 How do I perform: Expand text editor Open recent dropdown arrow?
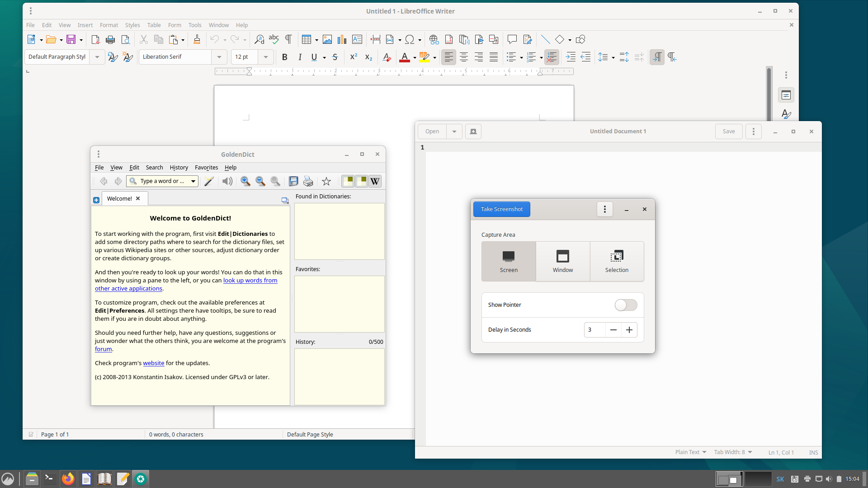point(454,131)
